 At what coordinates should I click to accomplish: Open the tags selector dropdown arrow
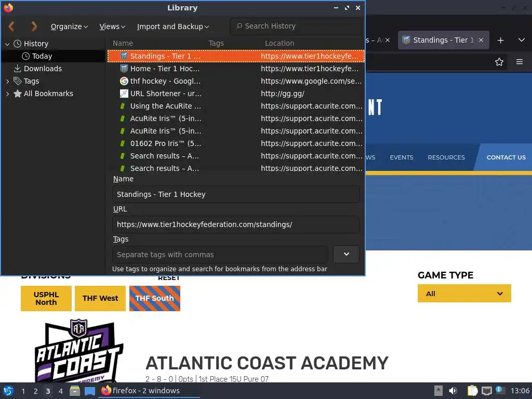[347, 254]
